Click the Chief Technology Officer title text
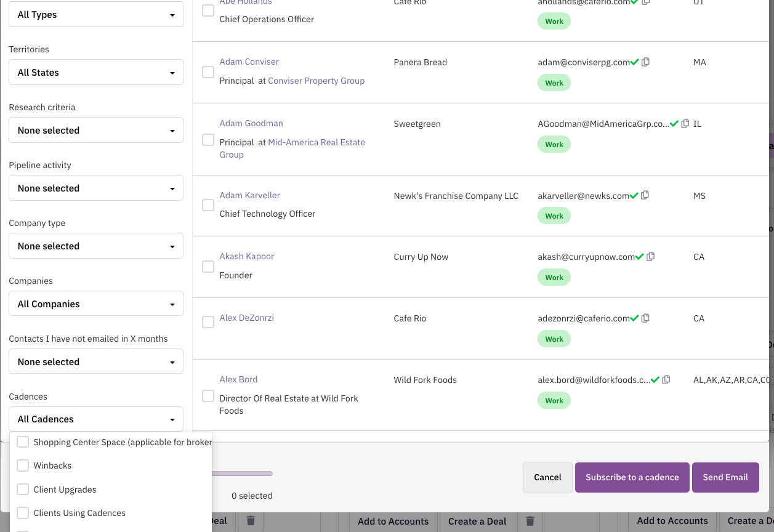Image resolution: width=774 pixels, height=532 pixels. [268, 214]
